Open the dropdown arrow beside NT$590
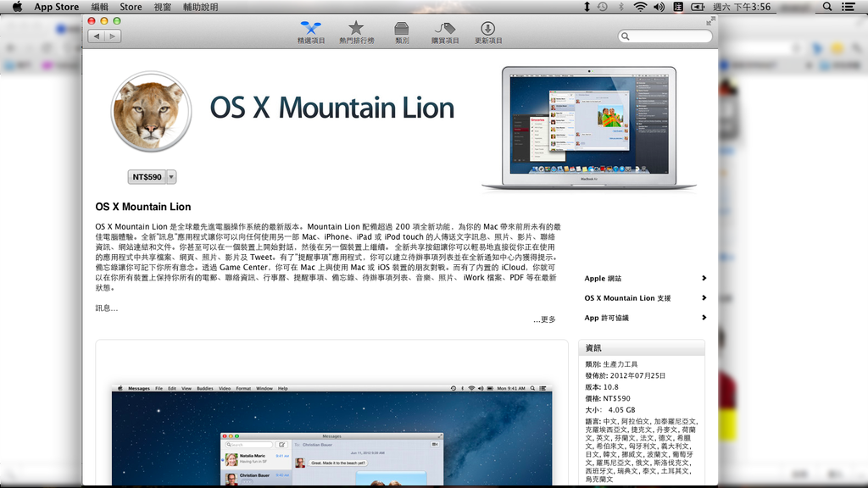 (171, 177)
